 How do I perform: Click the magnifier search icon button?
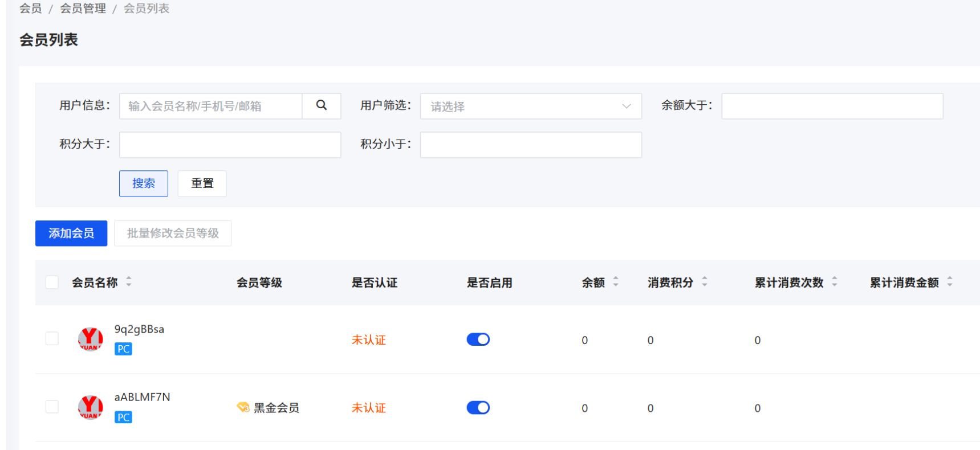pyautogui.click(x=322, y=106)
